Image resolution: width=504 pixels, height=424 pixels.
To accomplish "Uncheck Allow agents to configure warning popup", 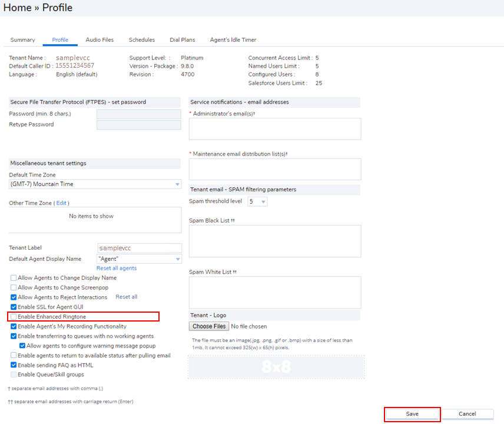I will pyautogui.click(x=22, y=346).
